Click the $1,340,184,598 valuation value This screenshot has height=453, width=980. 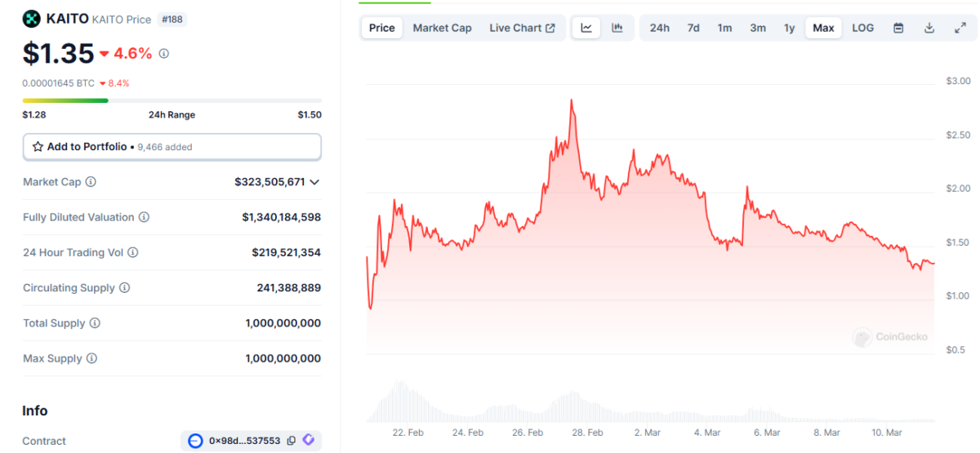click(281, 217)
